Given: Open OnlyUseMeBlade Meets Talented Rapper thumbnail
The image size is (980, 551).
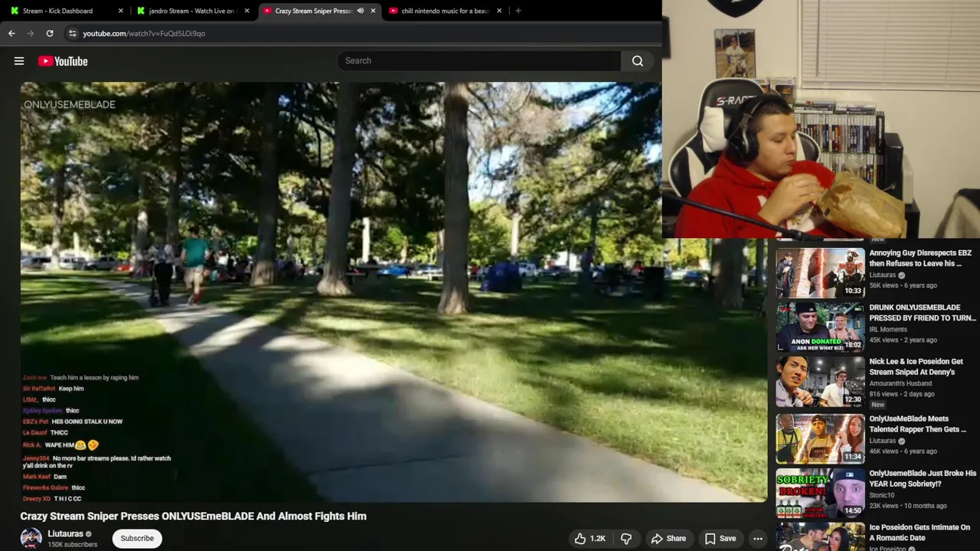Looking at the screenshot, I should [x=820, y=439].
